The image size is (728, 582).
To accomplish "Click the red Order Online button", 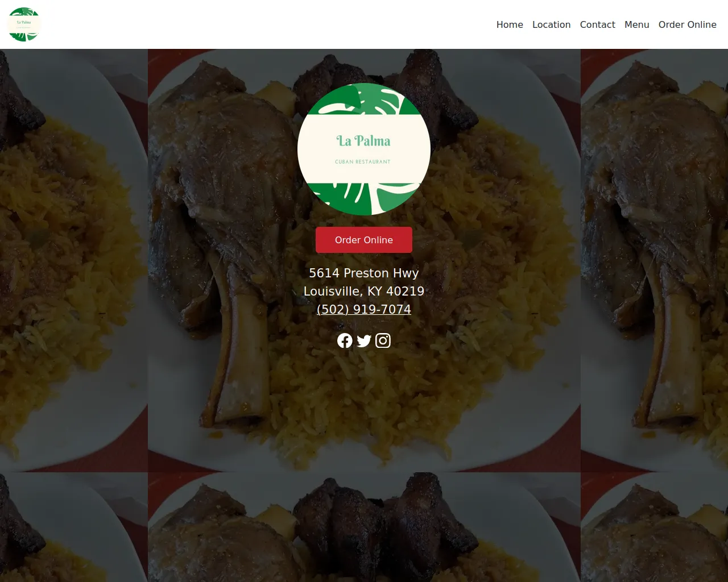I will (364, 240).
